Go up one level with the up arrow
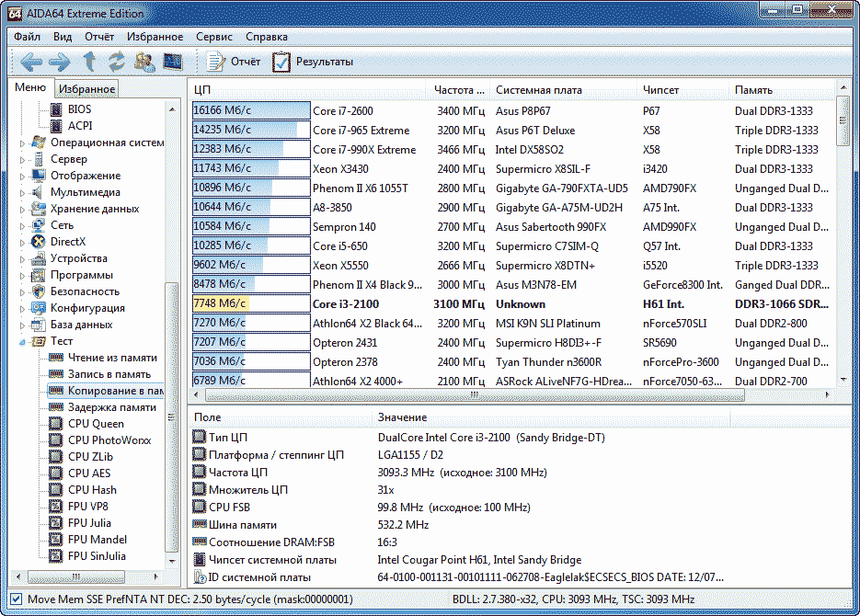 click(x=90, y=62)
